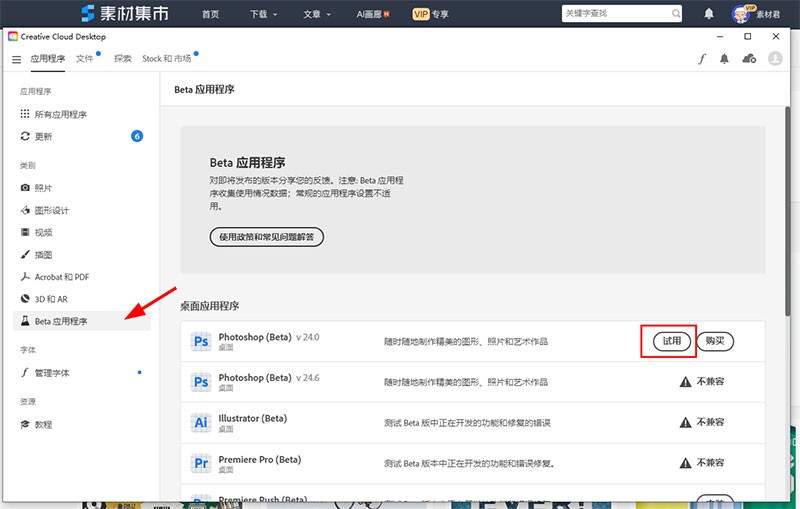Click the brush icon beside 插图
The image size is (800, 509).
pyautogui.click(x=25, y=254)
